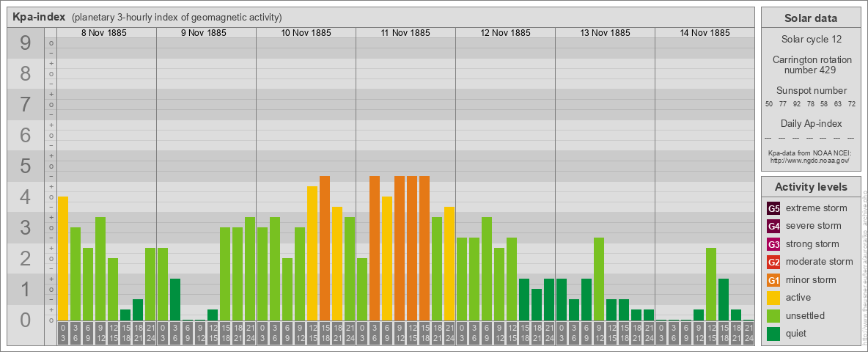Click sunspot number value 72

[x=852, y=103]
